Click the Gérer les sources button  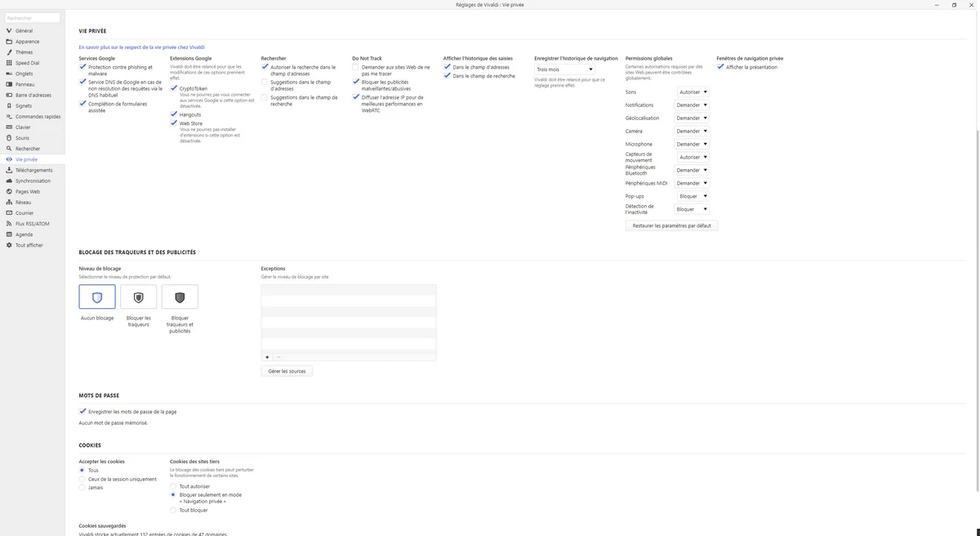point(287,371)
